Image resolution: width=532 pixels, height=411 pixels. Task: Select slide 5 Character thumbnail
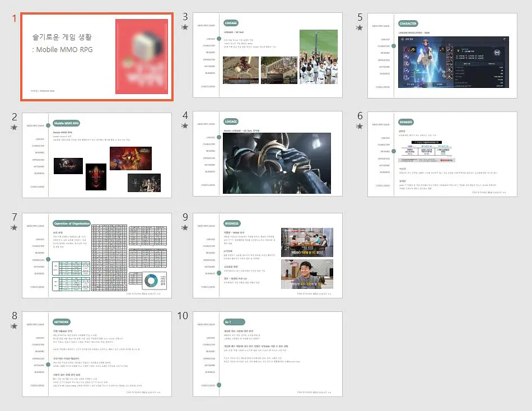pyautogui.click(x=442, y=55)
